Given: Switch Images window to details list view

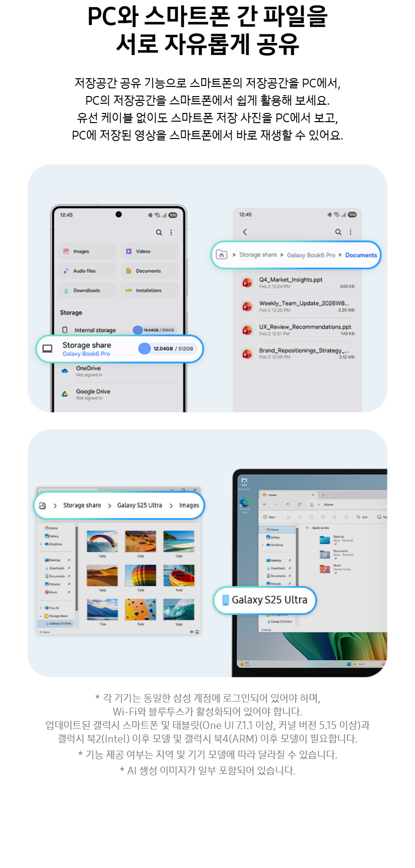Looking at the screenshot, I should [x=192, y=632].
